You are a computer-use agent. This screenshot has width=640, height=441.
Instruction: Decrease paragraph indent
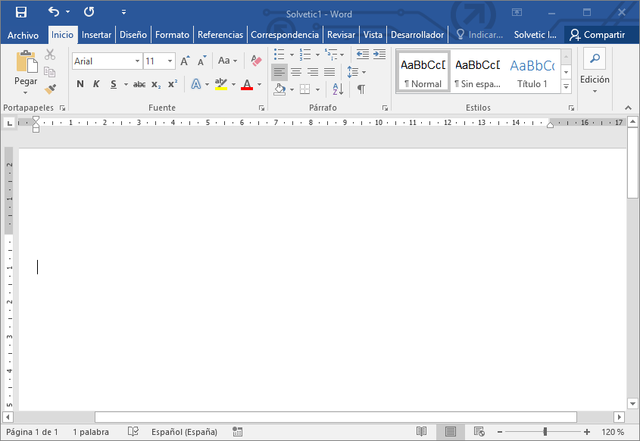click(362, 54)
